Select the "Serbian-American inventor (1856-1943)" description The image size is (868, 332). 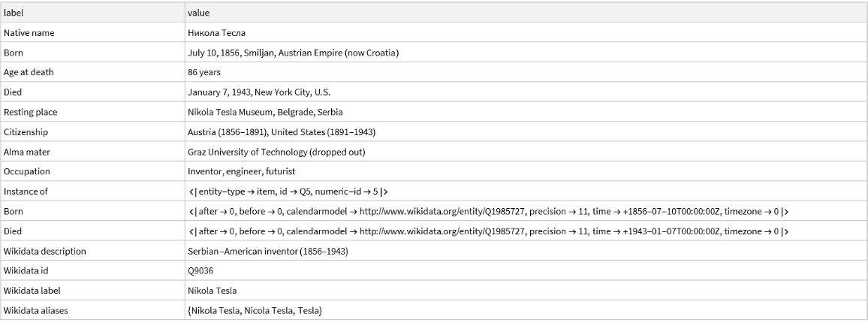(x=267, y=251)
